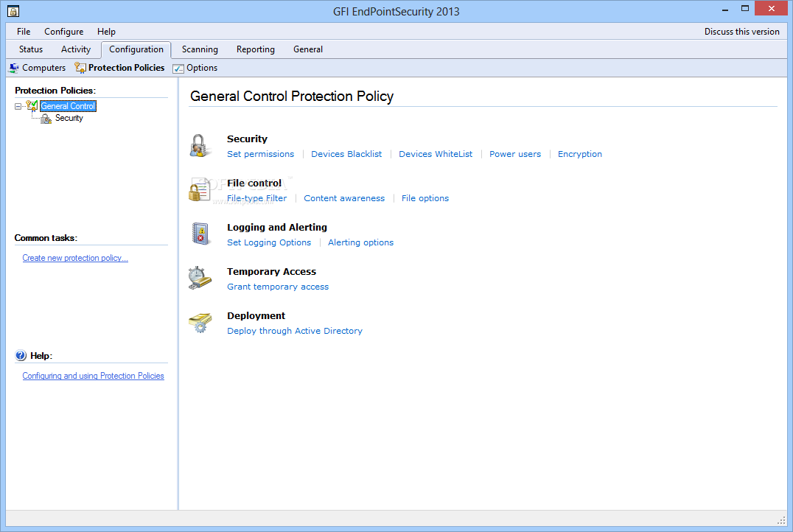Close the GFI EndPointSecurity window
Screen dimensions: 793x532
click(x=771, y=8)
